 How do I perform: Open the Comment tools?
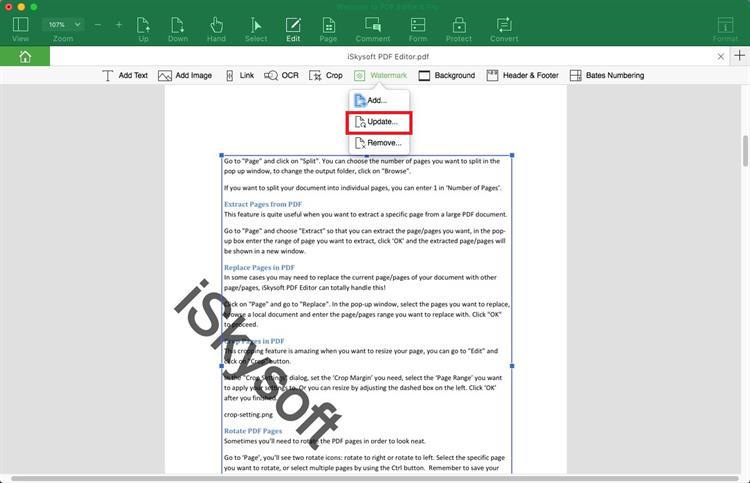pyautogui.click(x=373, y=29)
